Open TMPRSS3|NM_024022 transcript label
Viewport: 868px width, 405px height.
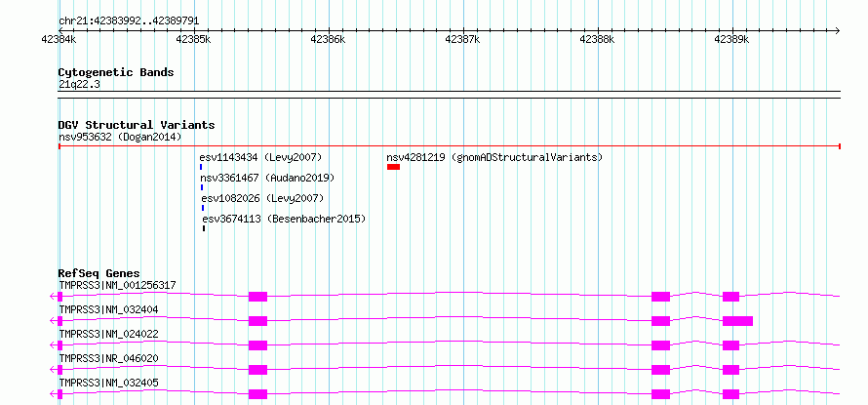(x=108, y=334)
